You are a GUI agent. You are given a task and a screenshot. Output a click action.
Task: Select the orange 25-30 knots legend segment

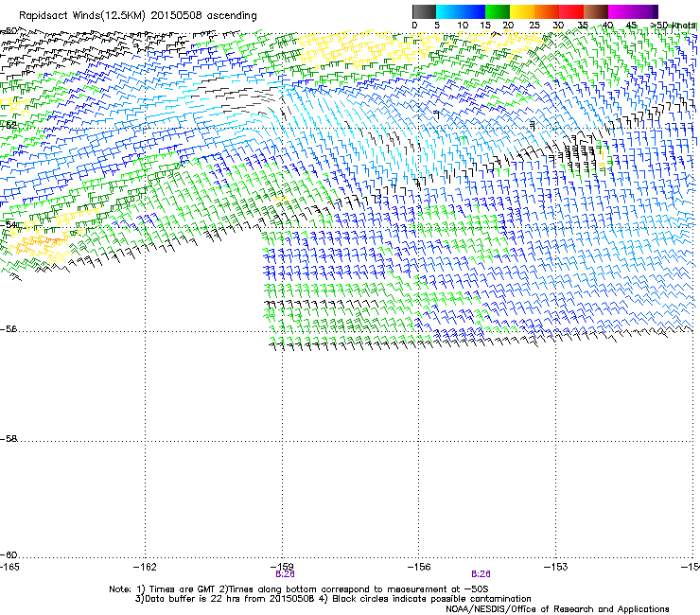547,11
